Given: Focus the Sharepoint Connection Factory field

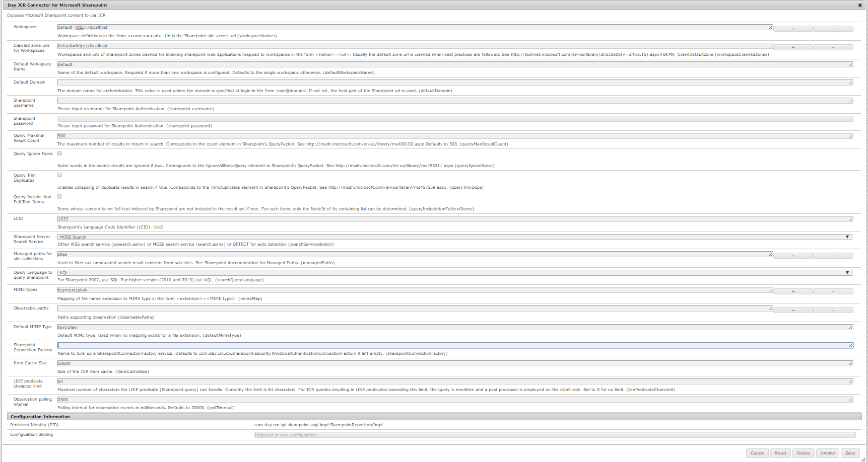Looking at the screenshot, I should tap(455, 345).
